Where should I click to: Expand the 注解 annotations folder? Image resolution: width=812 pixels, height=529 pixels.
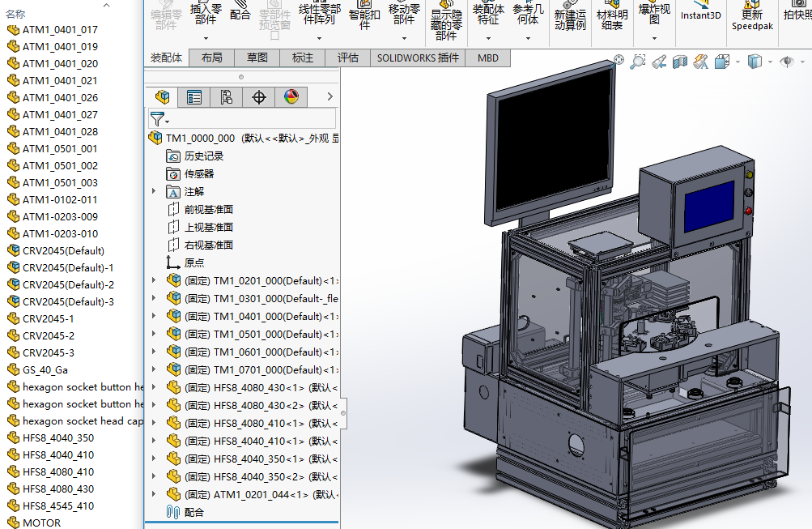pos(154,191)
